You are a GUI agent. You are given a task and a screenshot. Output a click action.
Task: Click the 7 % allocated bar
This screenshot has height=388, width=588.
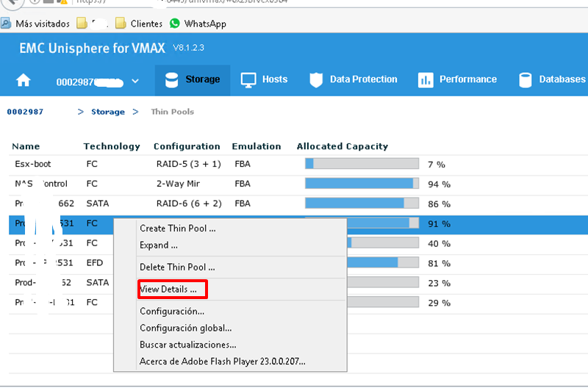click(x=362, y=163)
